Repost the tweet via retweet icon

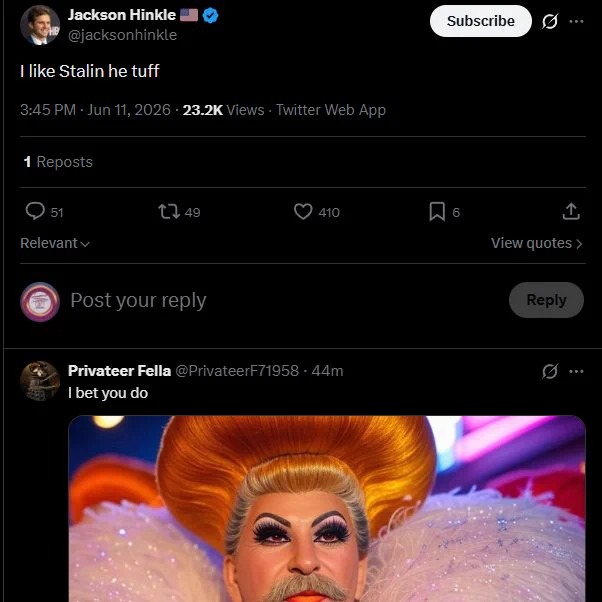coord(169,212)
